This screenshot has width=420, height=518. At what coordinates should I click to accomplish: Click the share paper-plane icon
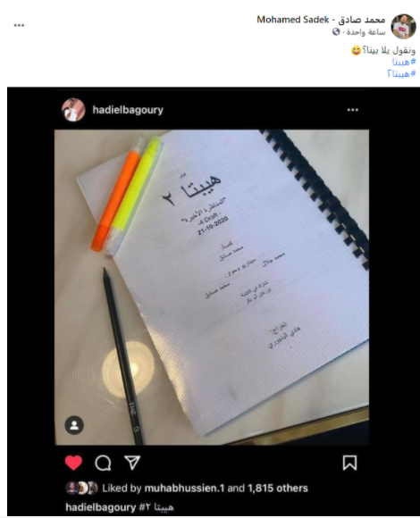(x=132, y=463)
